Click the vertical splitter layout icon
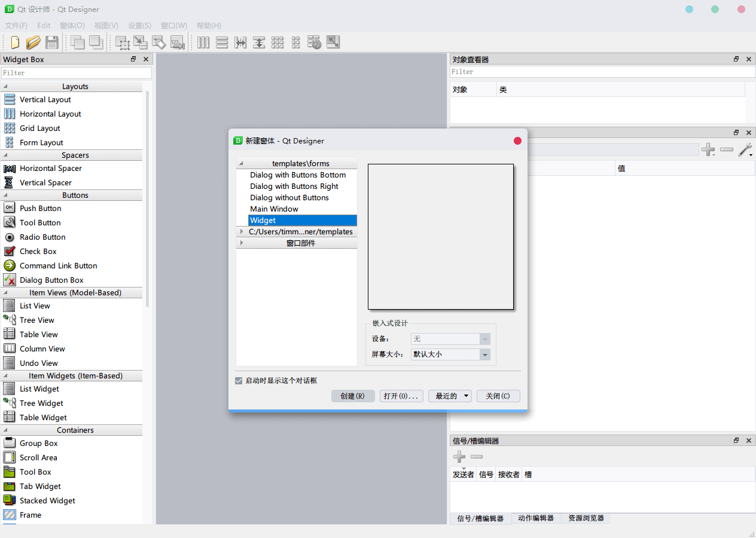This screenshot has width=756, height=538. [259, 42]
